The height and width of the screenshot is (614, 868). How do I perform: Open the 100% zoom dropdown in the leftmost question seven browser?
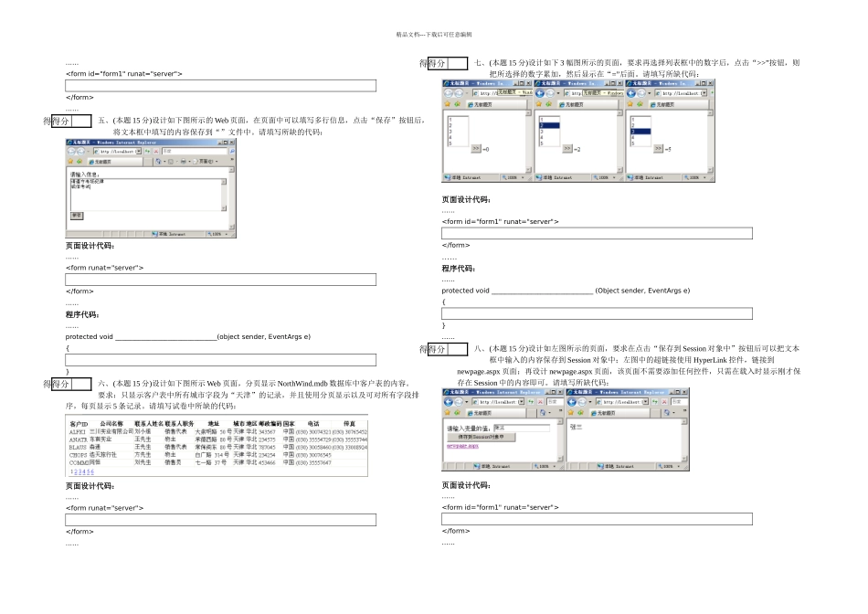tap(523, 178)
